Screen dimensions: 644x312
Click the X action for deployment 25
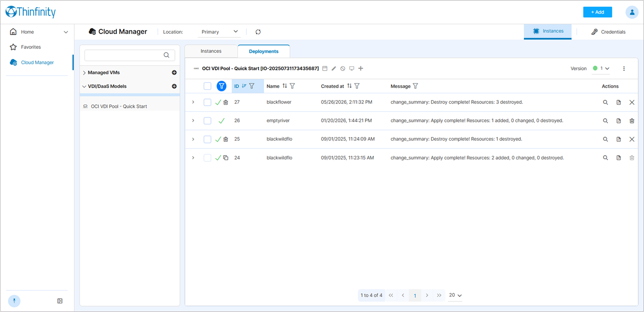pos(632,139)
